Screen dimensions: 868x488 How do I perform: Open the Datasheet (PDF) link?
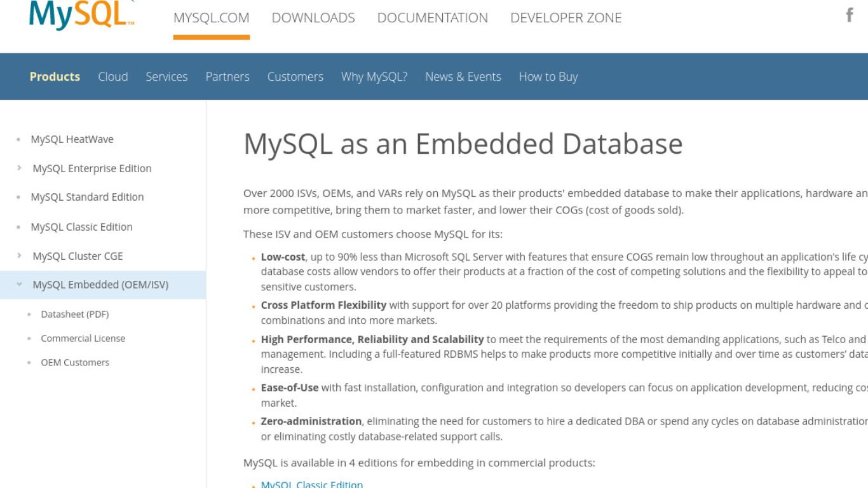click(x=75, y=314)
